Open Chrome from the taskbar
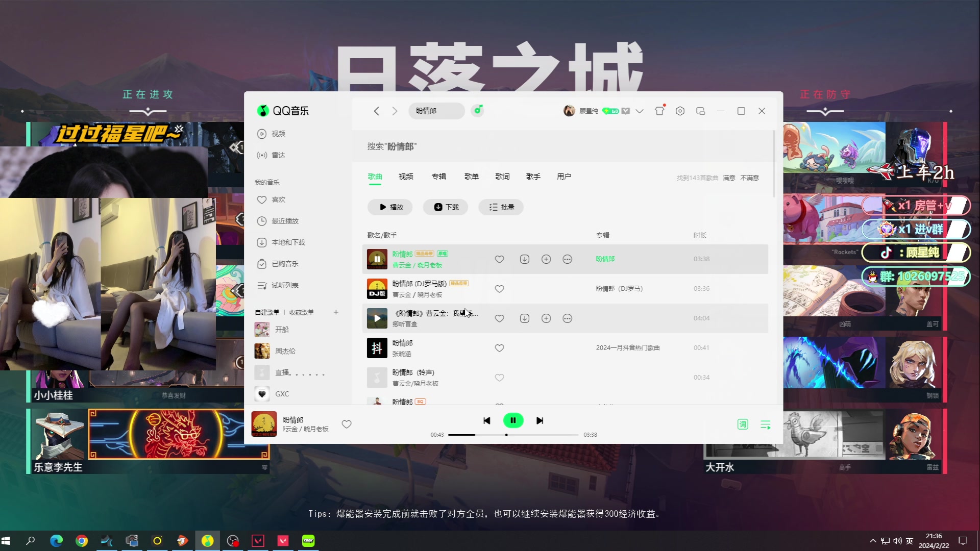 pos(82,541)
